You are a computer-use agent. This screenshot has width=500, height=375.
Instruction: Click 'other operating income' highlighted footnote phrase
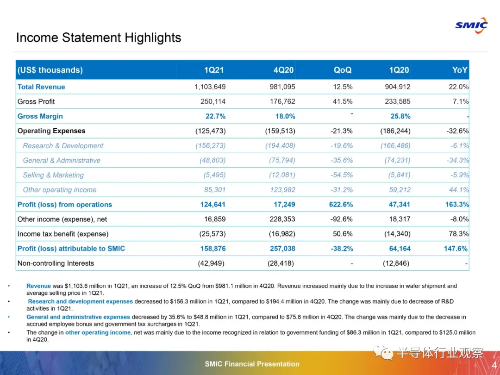pos(98,332)
